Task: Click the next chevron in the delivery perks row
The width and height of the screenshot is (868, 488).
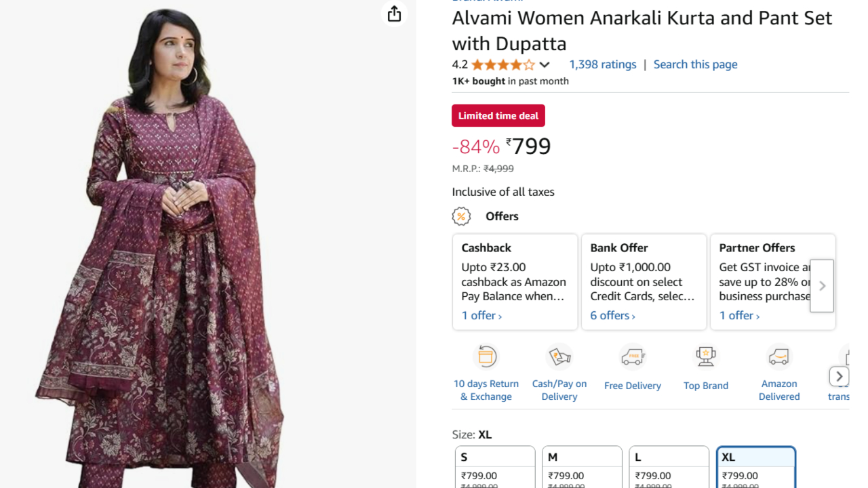Action: click(x=840, y=376)
